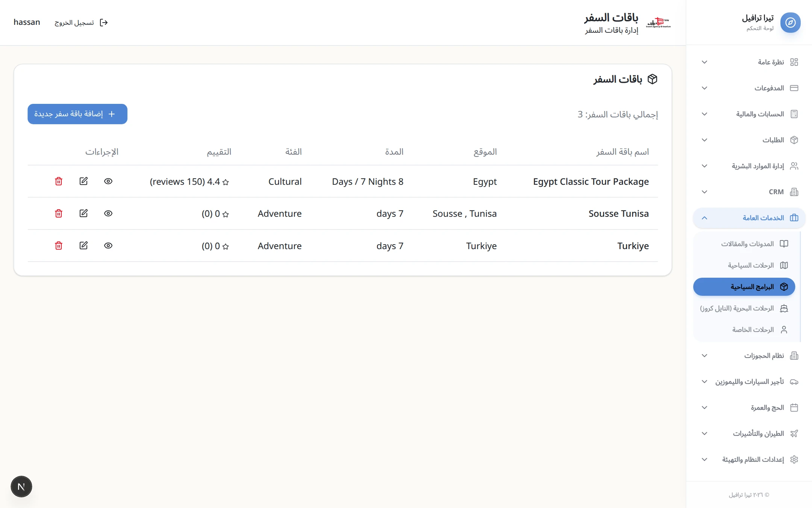This screenshot has height=508, width=812.
Task: Open الرحلات البحرية (النايل كروز) item
Action: pos(744,308)
